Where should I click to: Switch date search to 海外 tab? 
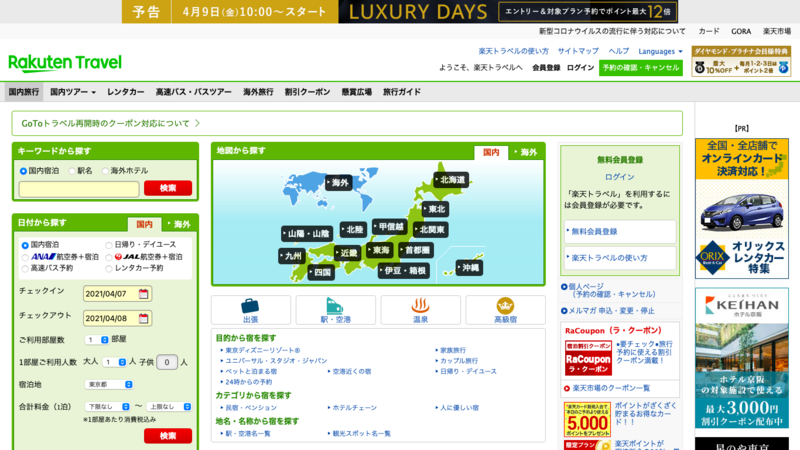[179, 224]
